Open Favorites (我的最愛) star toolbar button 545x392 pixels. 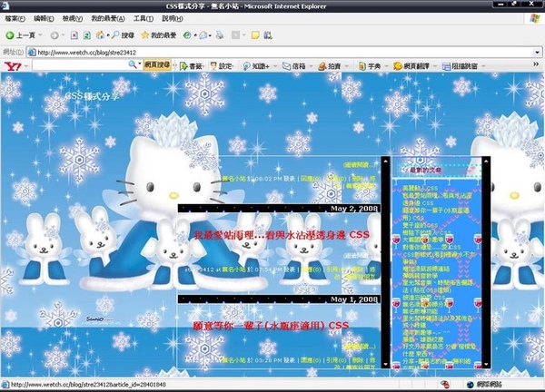pos(158,35)
